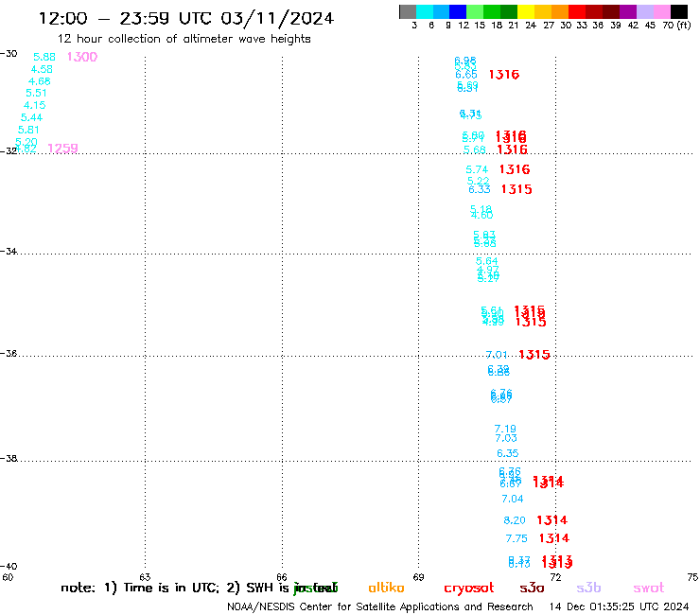The width and height of the screenshot is (700, 615).
Task: Select the yellow swatch labeled 24
Action: (526, 11)
